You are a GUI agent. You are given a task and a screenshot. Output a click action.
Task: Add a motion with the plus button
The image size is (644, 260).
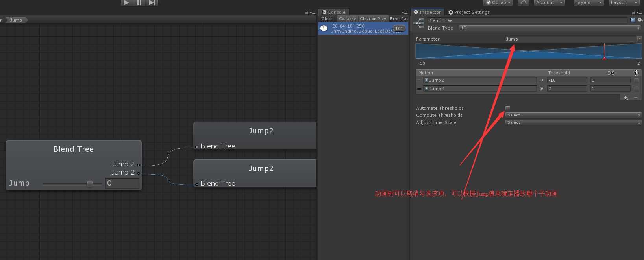click(626, 98)
